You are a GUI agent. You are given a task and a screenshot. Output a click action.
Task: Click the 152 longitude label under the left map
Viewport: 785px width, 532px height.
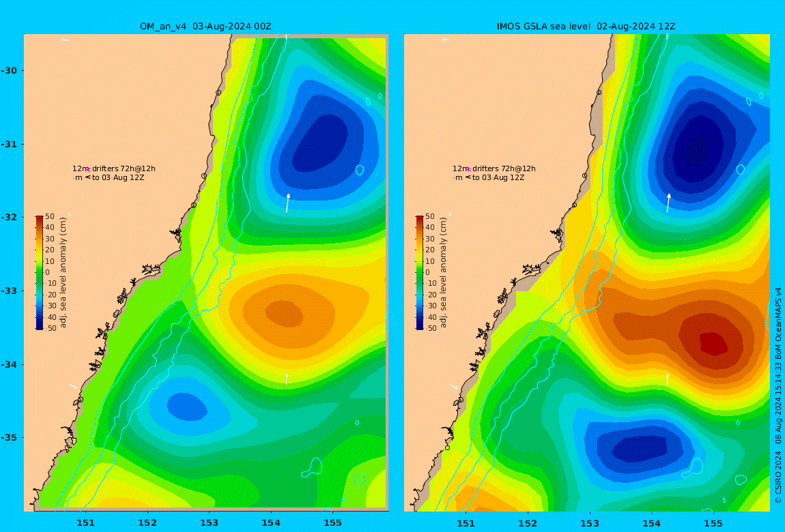point(147,523)
